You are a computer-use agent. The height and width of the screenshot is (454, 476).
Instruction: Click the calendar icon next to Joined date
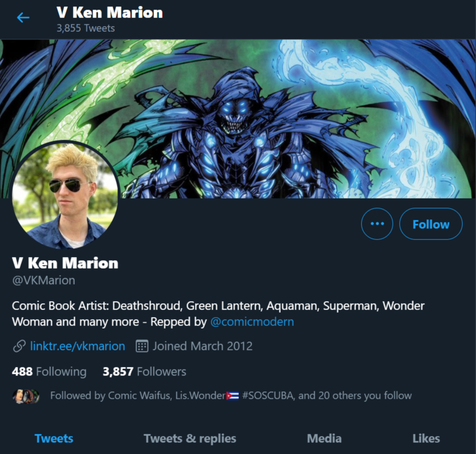pos(142,346)
